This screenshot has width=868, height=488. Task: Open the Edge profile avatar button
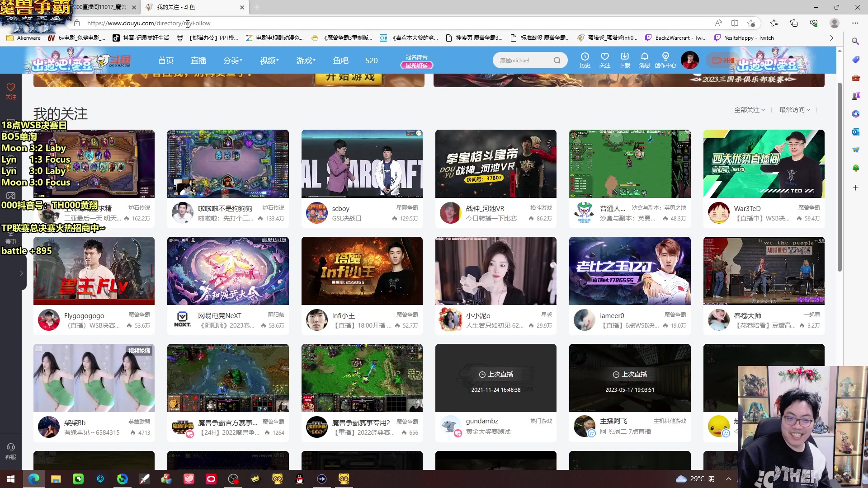coord(835,23)
